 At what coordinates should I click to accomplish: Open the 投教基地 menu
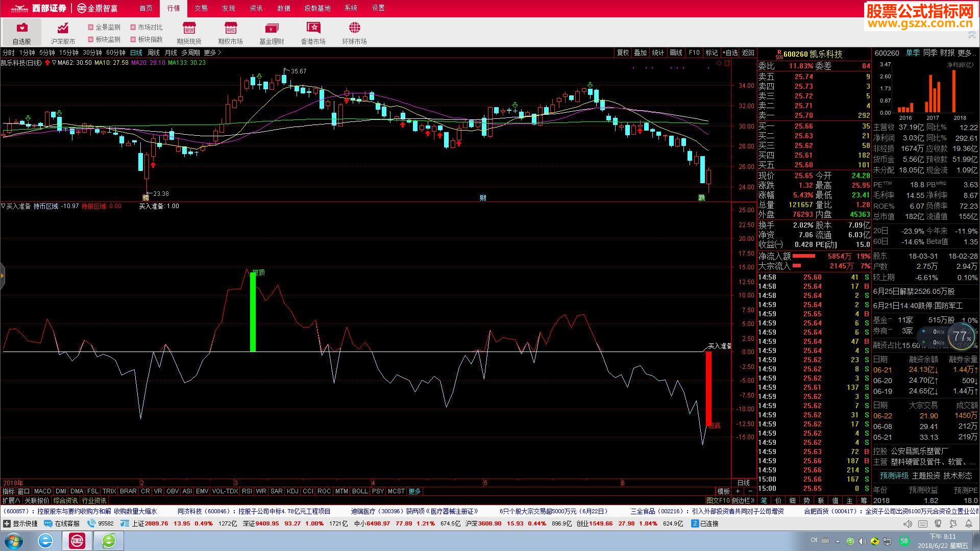point(317,8)
